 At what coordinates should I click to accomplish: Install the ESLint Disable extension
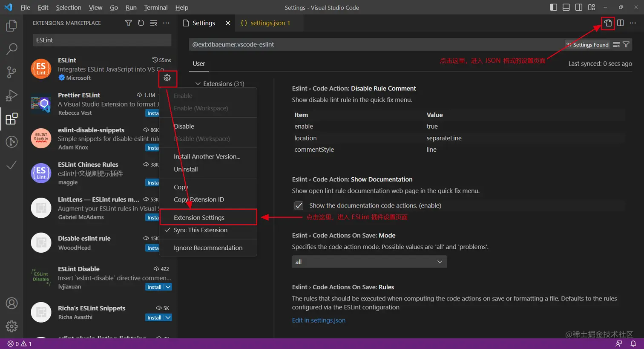(x=154, y=287)
